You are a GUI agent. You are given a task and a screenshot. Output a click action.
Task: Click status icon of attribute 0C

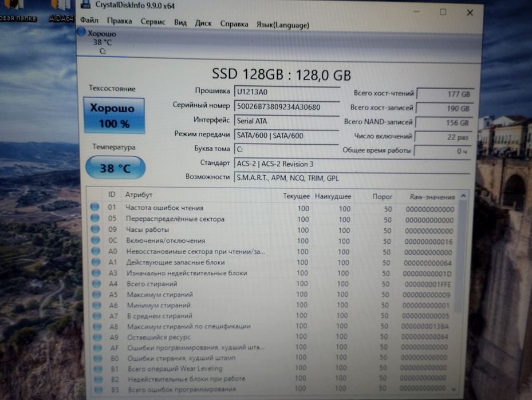click(x=96, y=240)
